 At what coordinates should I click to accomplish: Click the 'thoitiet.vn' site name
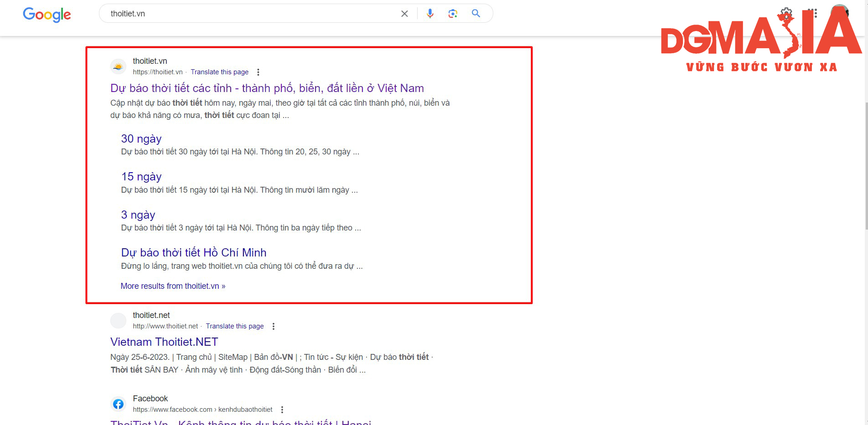tap(150, 61)
